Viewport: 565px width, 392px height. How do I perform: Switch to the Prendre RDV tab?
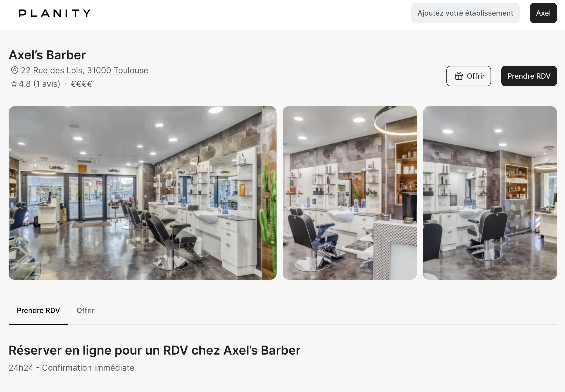coord(38,310)
